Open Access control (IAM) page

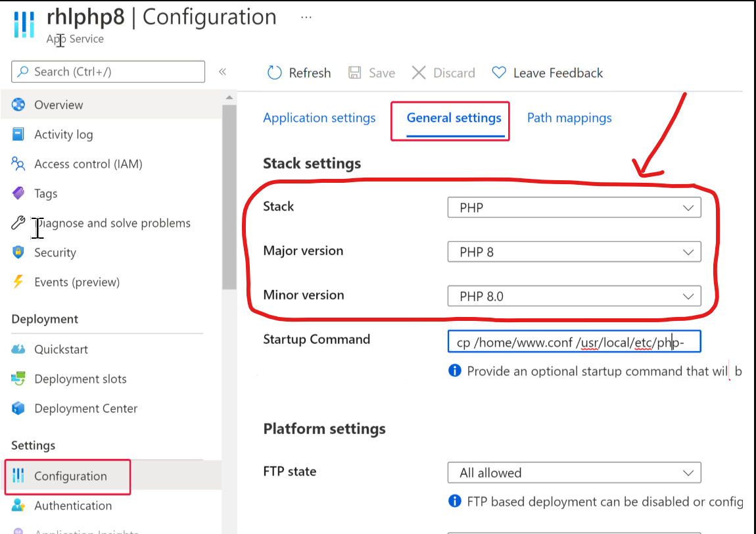[x=88, y=164]
